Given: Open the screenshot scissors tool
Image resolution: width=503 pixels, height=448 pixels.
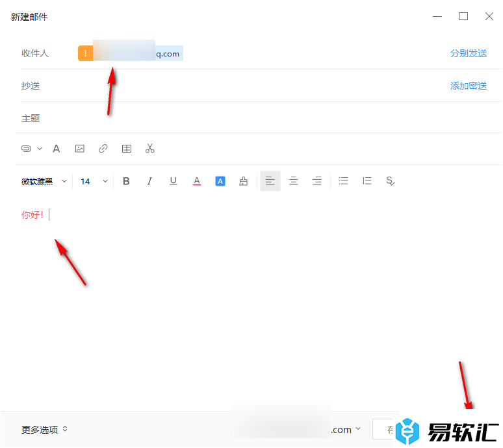Looking at the screenshot, I should pos(150,149).
